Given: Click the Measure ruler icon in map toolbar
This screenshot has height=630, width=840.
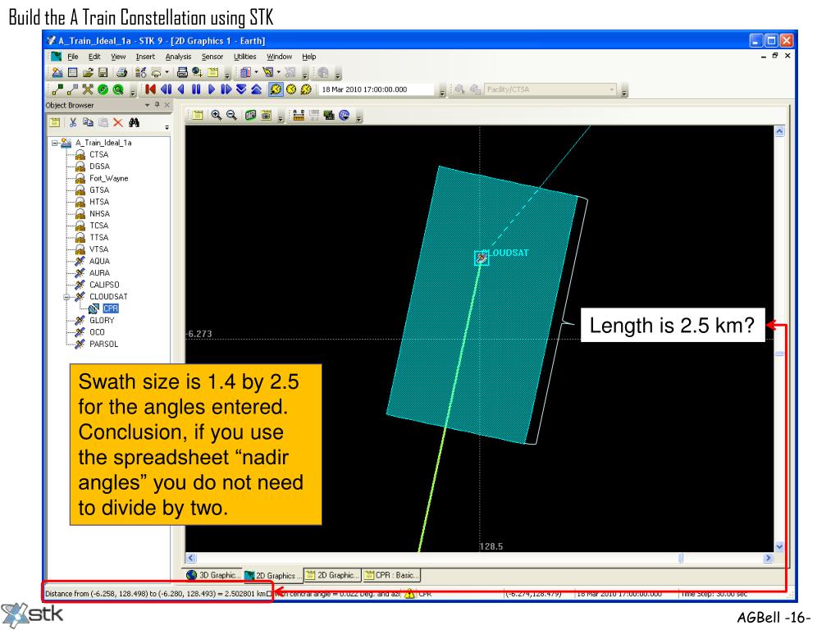Looking at the screenshot, I should (x=299, y=115).
